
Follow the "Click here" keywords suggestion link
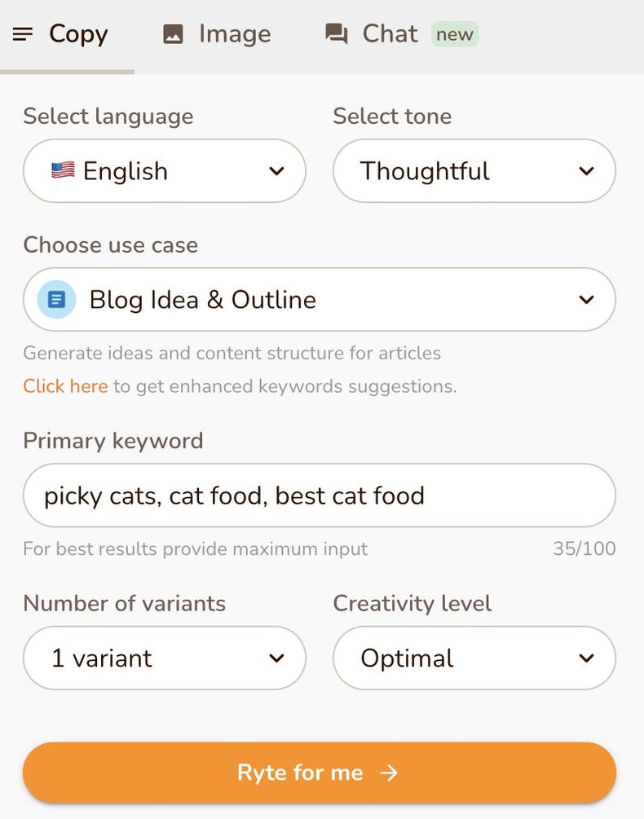coord(65,386)
